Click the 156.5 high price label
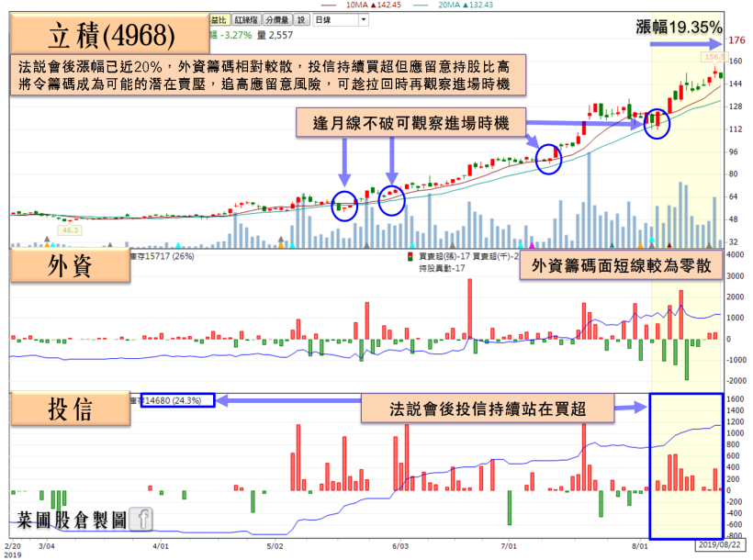This screenshot has height=560, width=753. pos(714,57)
